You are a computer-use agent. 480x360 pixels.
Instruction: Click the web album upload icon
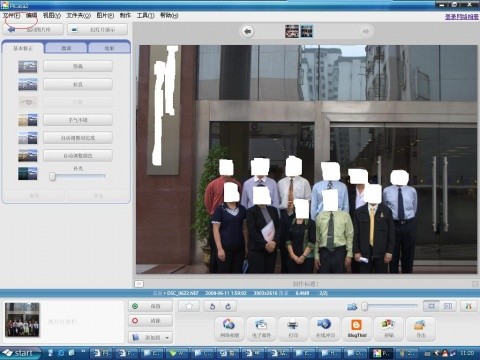tap(229, 328)
